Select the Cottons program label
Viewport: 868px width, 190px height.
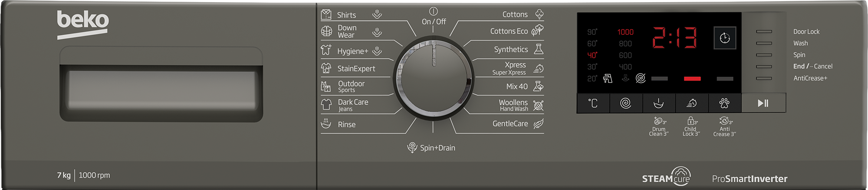tap(515, 14)
